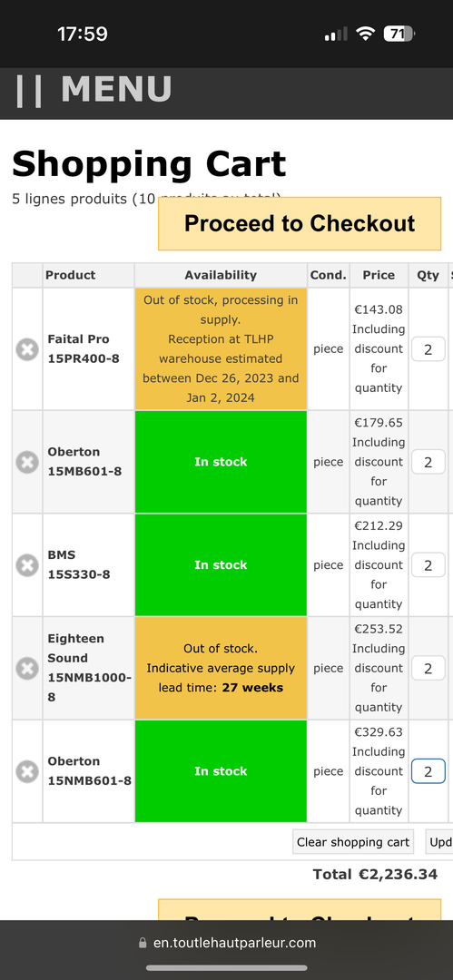453x980 pixels.
Task: Edit quantity field for Oberton 15MB601-8
Action: (428, 462)
